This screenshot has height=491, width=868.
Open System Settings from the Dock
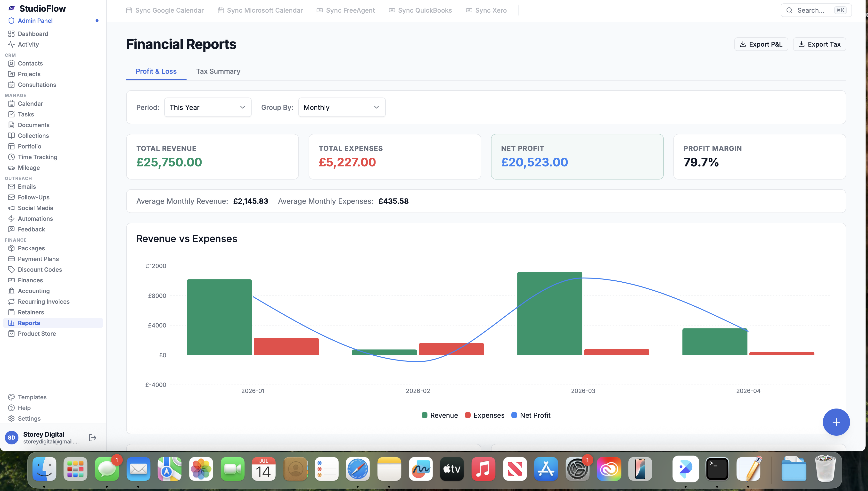577,469
